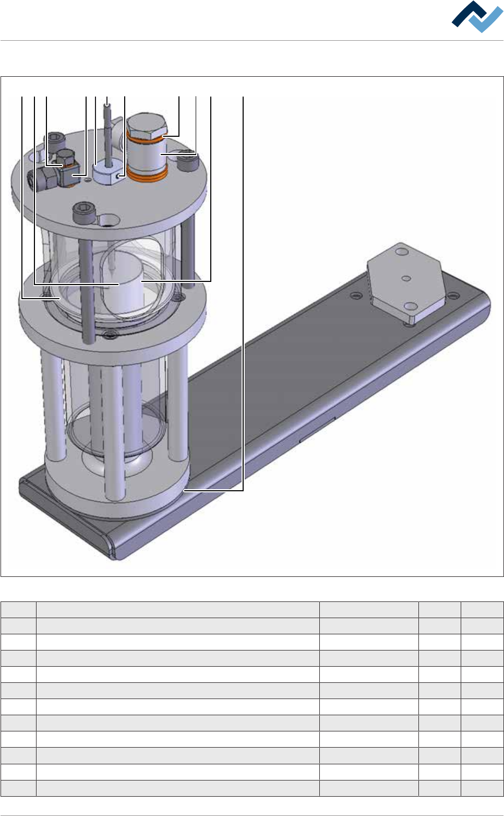Click the vertical needle rod above the small block

[x=107, y=135]
